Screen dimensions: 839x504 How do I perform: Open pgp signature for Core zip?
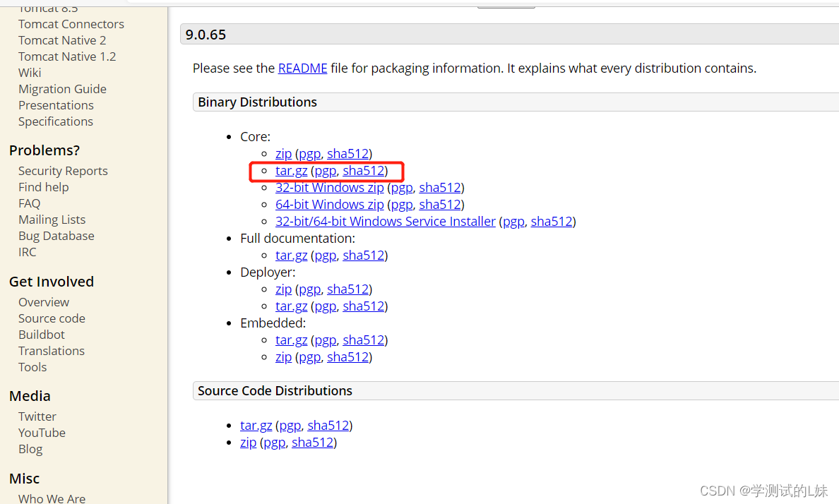310,154
